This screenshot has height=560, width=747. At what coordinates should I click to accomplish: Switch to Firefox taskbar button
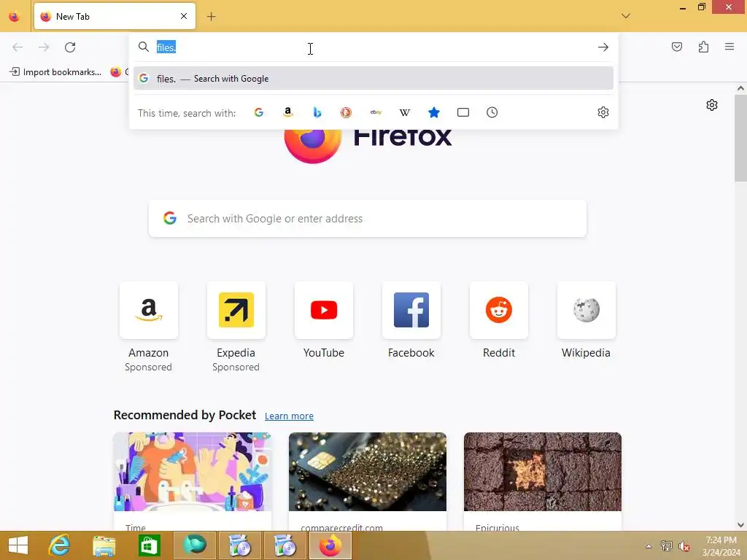pyautogui.click(x=330, y=545)
